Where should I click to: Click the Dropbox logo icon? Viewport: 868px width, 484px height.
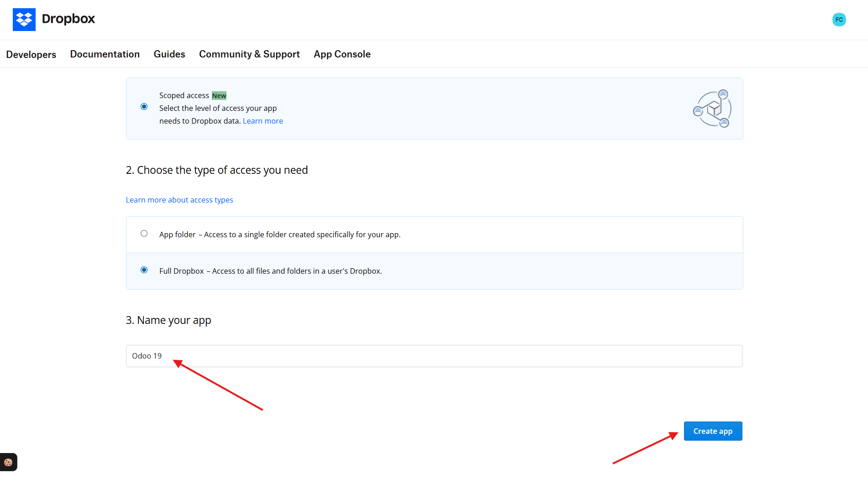[24, 20]
